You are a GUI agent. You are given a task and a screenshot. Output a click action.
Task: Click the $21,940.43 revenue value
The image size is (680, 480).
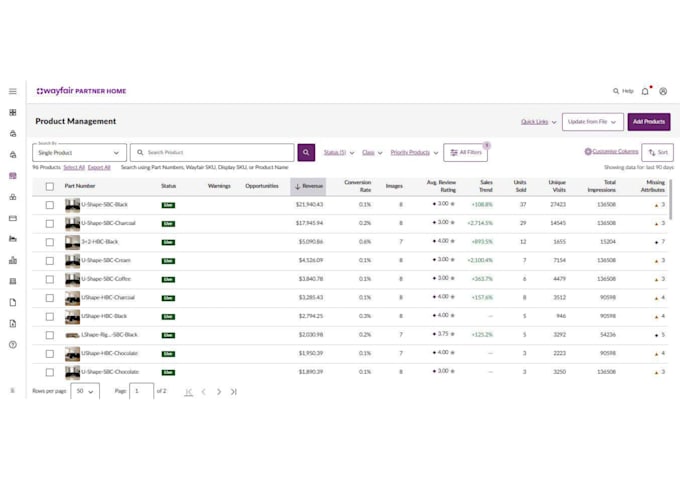click(309, 205)
